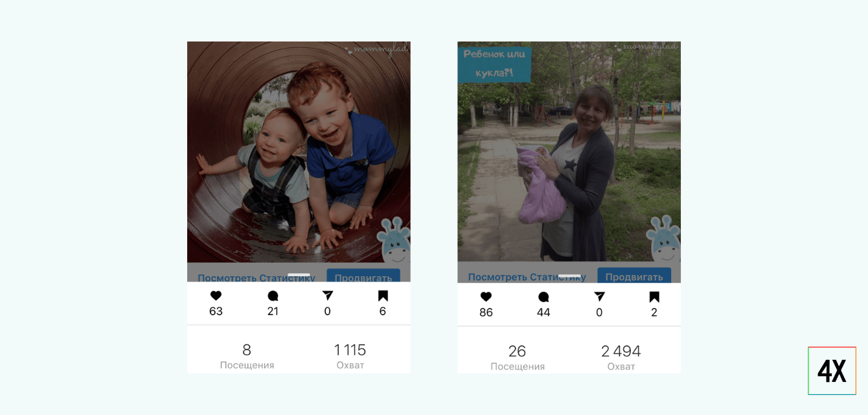Image resolution: width=868 pixels, height=415 pixels.
Task: Click the 4X logo badge
Action: pyautogui.click(x=832, y=371)
